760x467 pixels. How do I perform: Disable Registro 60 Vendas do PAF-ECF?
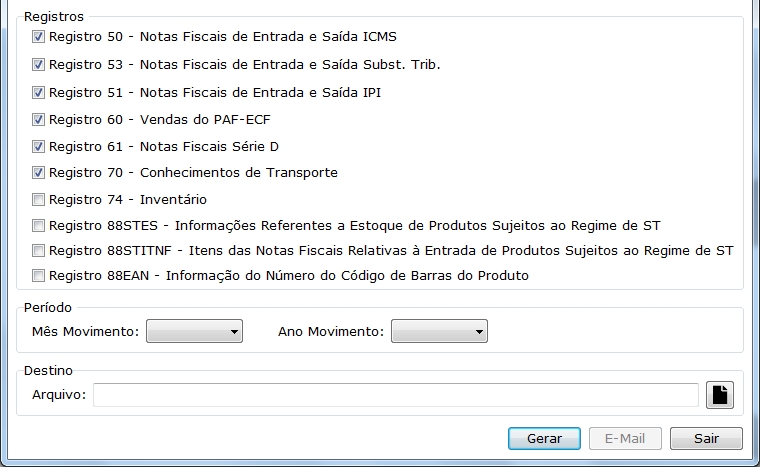click(39, 120)
